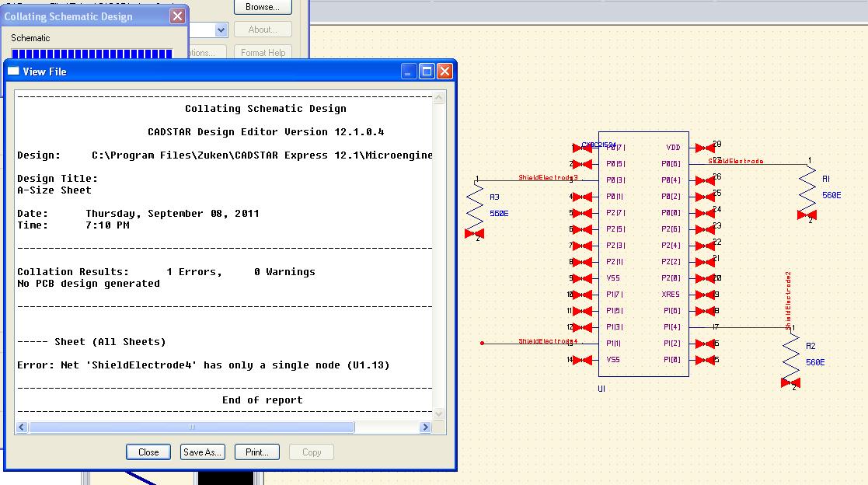Click the Collation Results line in report
Viewport: 868px width, 485px height.
[166, 272]
